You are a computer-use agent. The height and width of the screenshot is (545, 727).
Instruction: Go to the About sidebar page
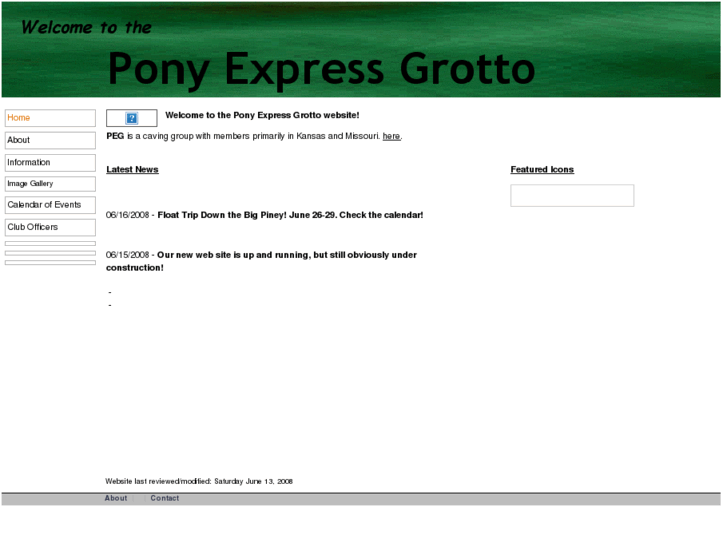50,140
